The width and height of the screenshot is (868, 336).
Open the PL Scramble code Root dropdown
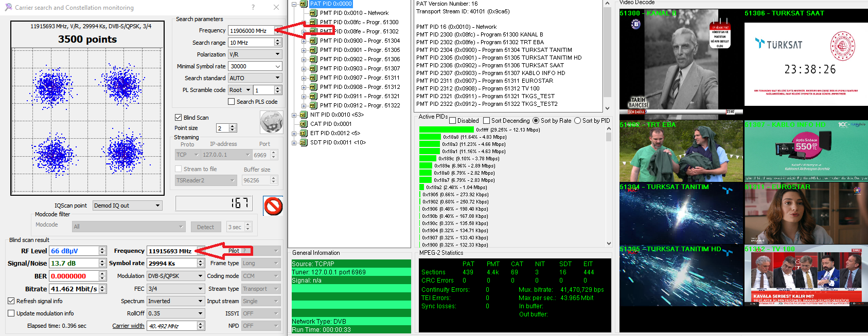coord(240,90)
